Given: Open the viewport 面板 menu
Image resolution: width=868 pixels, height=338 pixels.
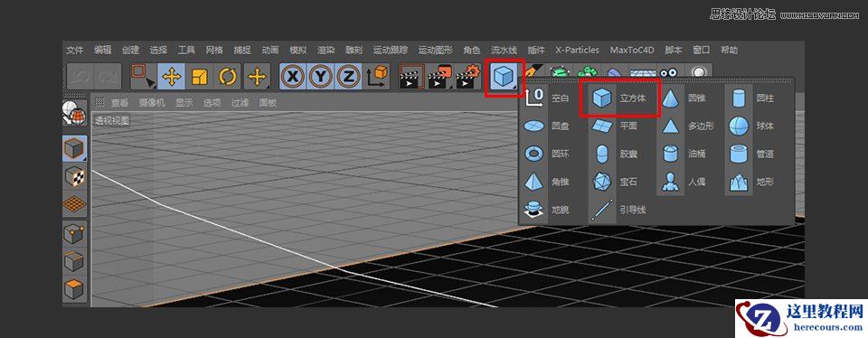Looking at the screenshot, I should coord(268,102).
